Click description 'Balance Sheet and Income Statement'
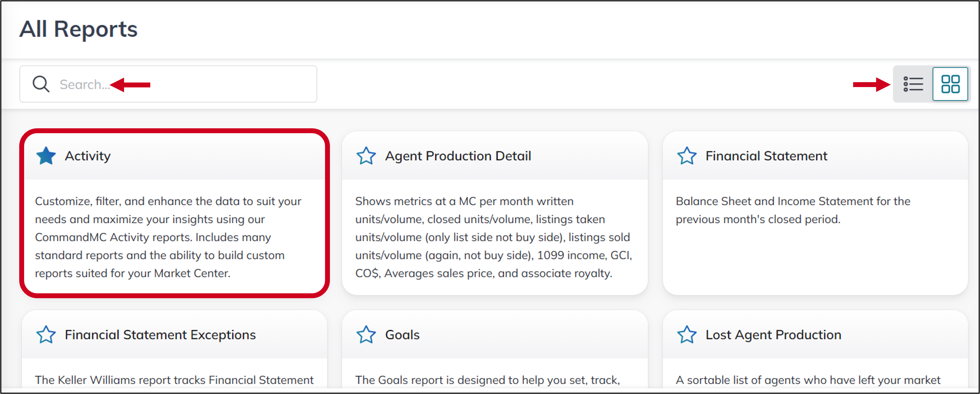This screenshot has height=394, width=980. 793,210
